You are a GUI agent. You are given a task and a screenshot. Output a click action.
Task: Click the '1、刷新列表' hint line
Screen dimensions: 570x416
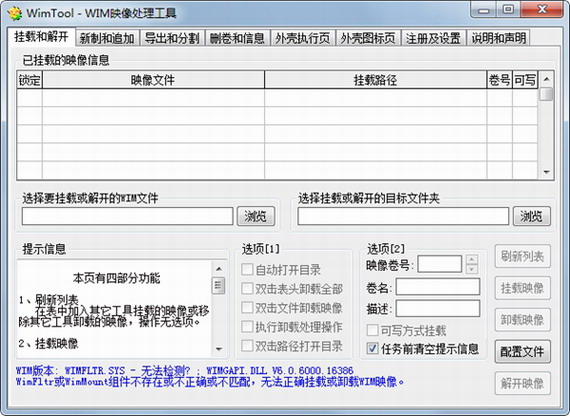coord(49,300)
